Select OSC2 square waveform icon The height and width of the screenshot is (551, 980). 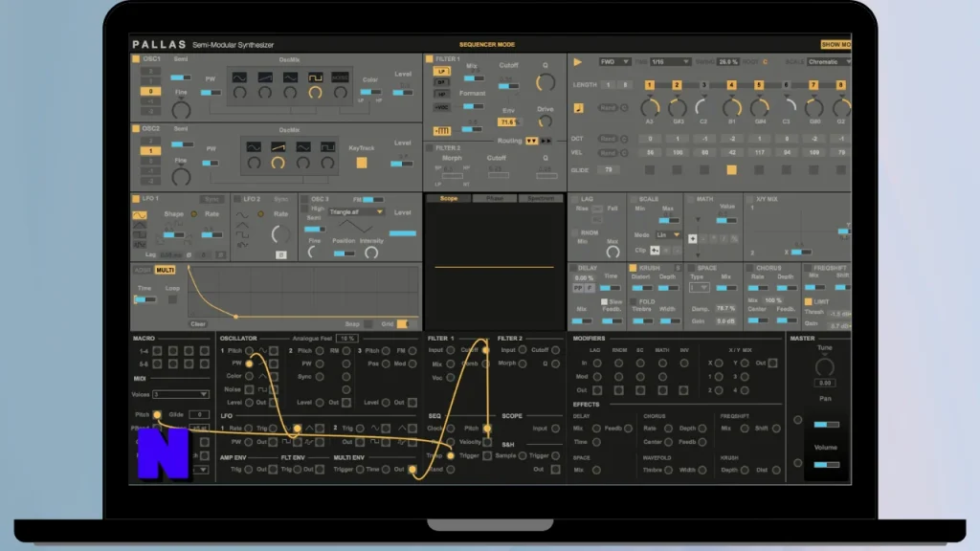click(x=327, y=147)
